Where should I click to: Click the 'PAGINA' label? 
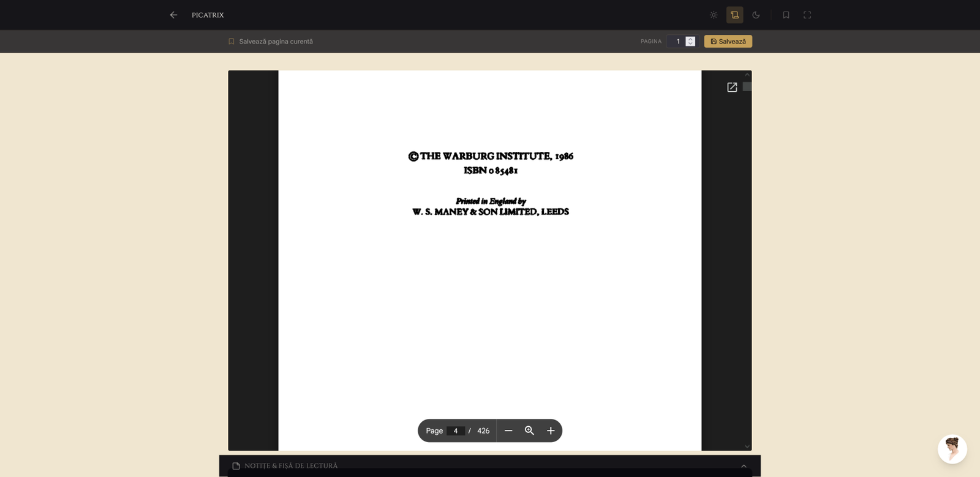[x=651, y=42]
